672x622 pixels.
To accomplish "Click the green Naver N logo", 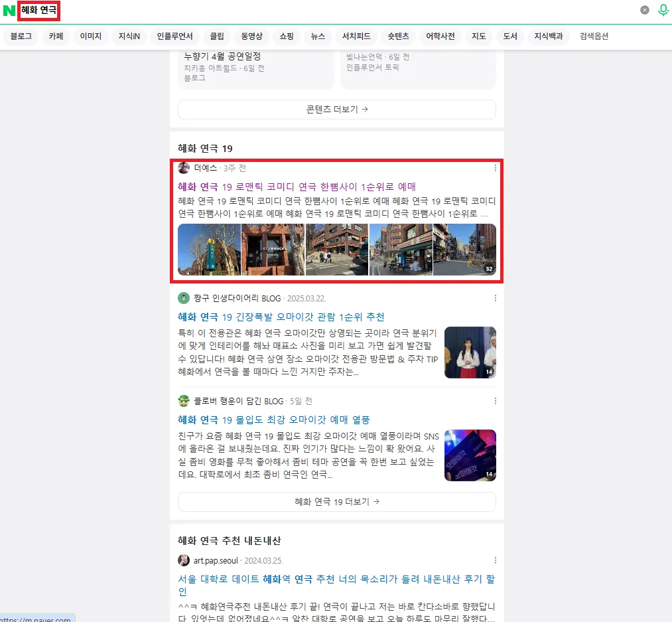I will pyautogui.click(x=9, y=11).
